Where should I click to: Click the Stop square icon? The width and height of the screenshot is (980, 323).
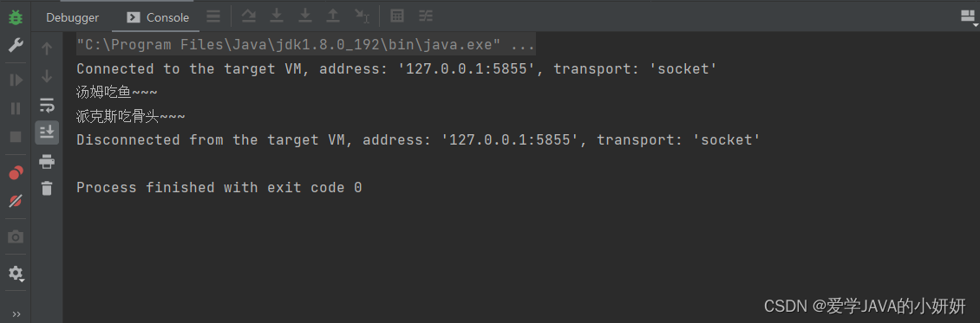(16, 137)
